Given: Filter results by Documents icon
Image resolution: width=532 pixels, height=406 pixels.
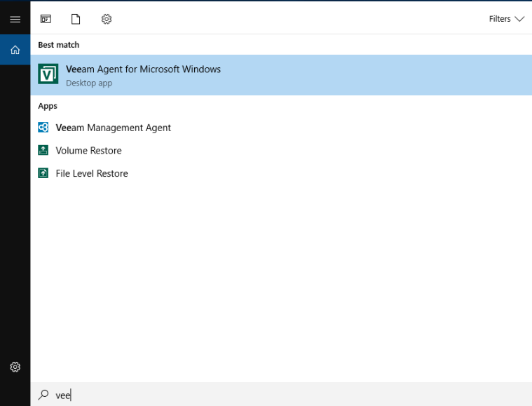Looking at the screenshot, I should point(76,19).
